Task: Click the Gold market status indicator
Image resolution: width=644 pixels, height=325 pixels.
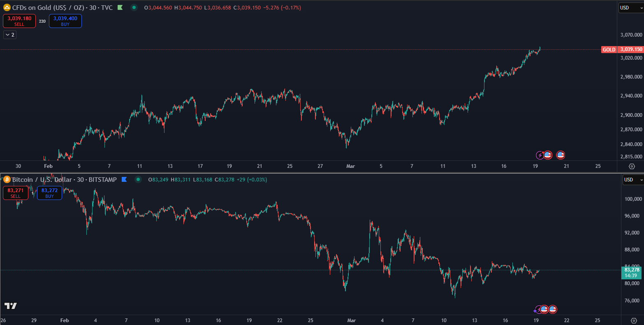Action: [x=134, y=7]
